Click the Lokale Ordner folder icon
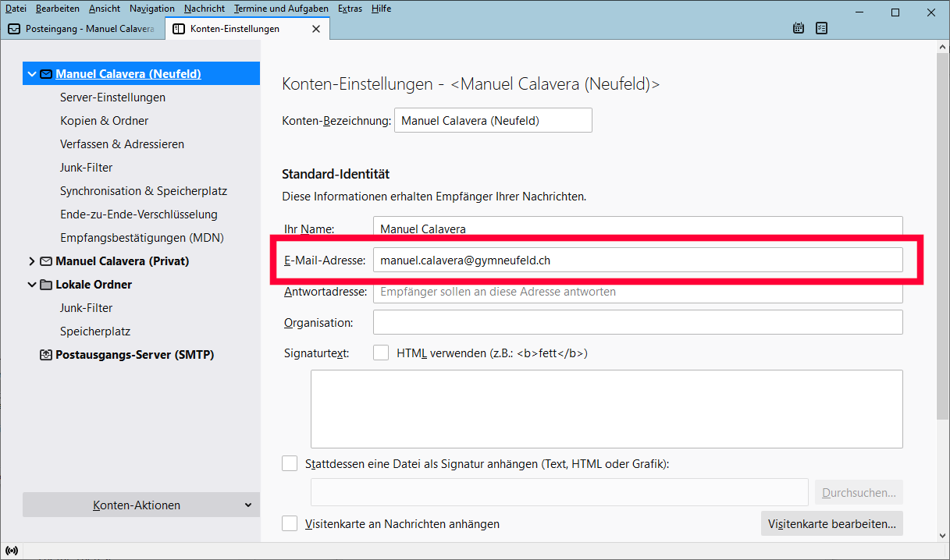 pos(46,285)
